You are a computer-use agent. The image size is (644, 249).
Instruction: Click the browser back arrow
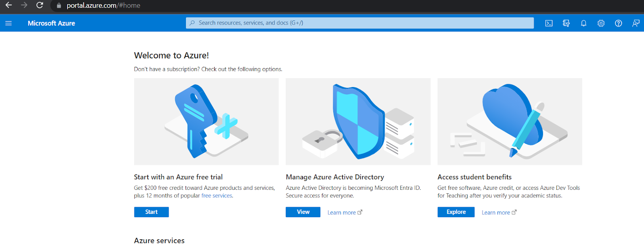(8, 5)
